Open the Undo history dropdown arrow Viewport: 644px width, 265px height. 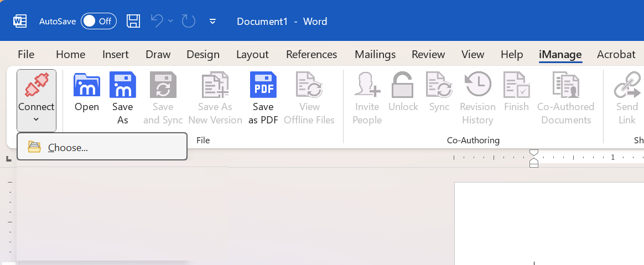click(170, 22)
